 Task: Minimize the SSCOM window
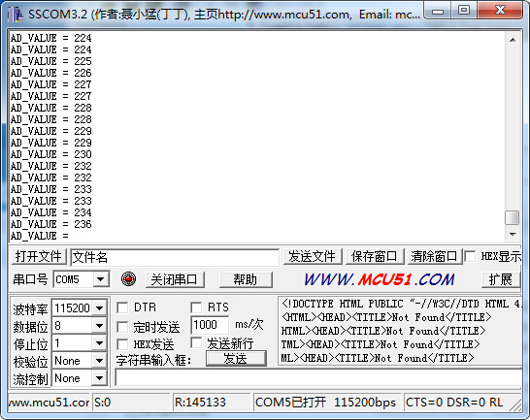pos(438,10)
